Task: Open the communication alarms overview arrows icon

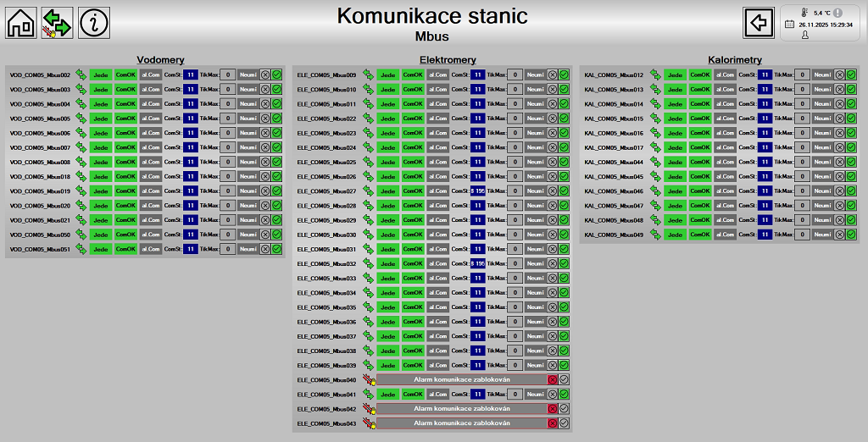Action: point(57,23)
